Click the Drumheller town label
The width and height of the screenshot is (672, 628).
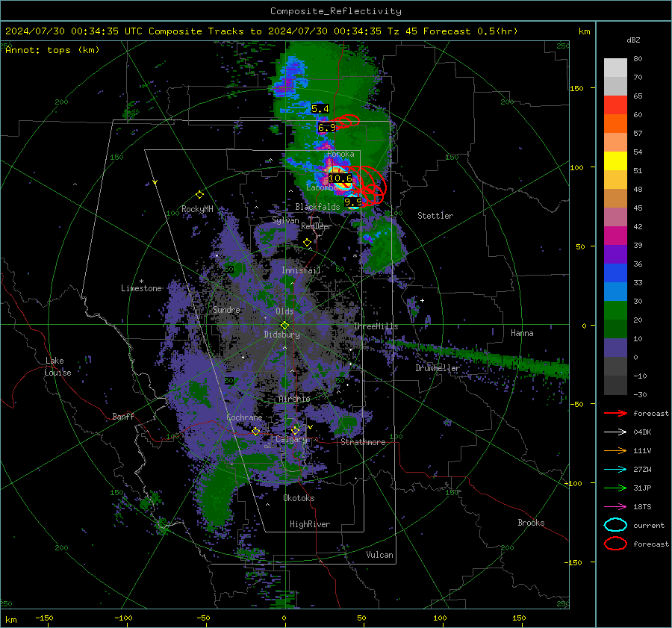tap(438, 368)
